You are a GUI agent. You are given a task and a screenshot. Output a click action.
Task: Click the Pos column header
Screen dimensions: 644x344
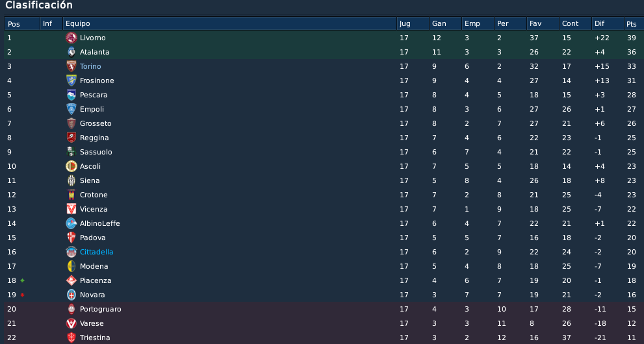tap(22, 24)
